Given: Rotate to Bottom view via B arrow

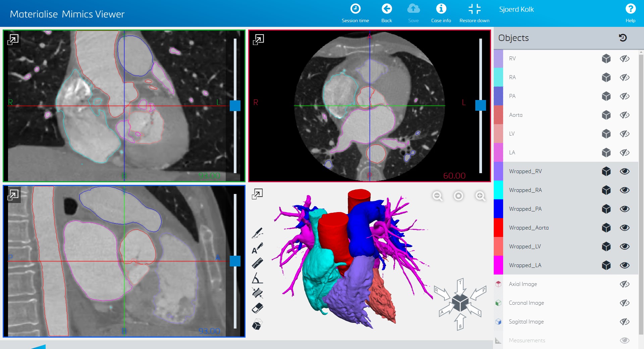Looking at the screenshot, I should 460,322.
